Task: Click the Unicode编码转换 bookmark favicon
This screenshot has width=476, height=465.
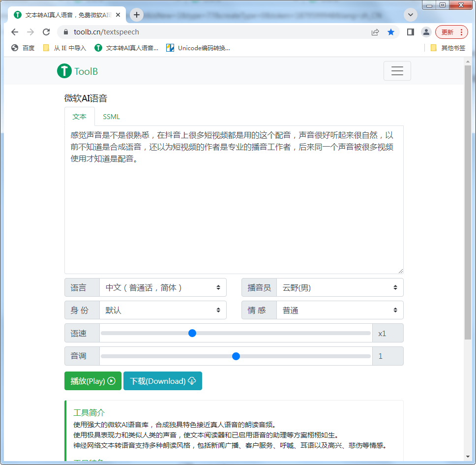Action: pos(170,48)
